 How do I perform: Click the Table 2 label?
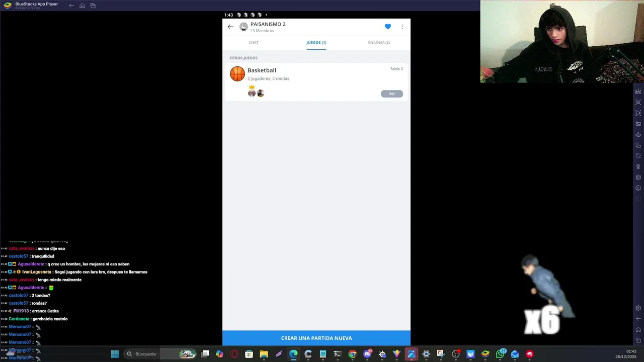point(396,69)
